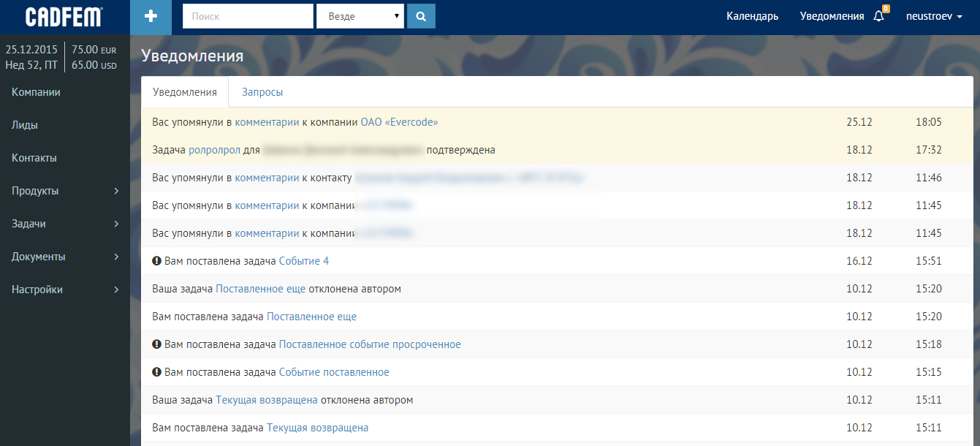
Task: Expand the Продукты sidebar section
Action: [x=65, y=191]
